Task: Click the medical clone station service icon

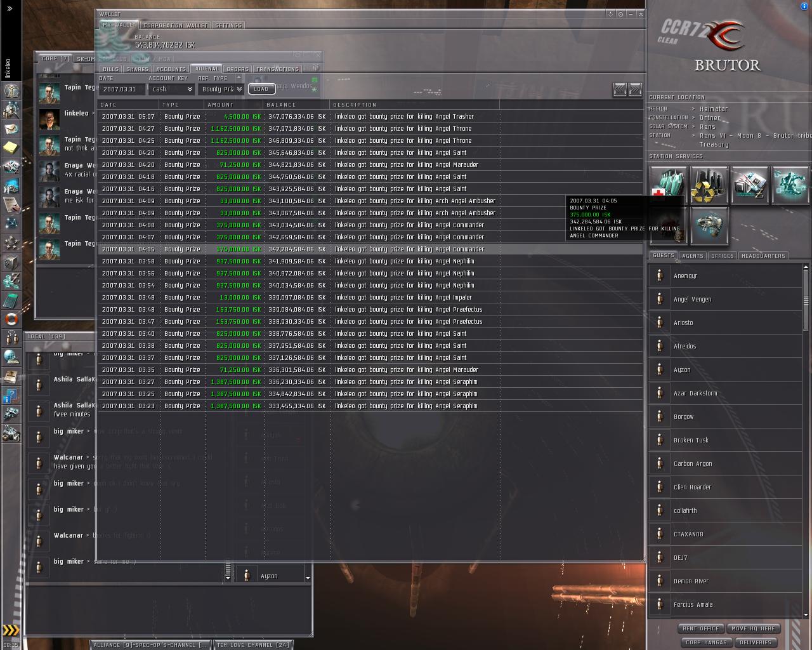Action: (669, 185)
